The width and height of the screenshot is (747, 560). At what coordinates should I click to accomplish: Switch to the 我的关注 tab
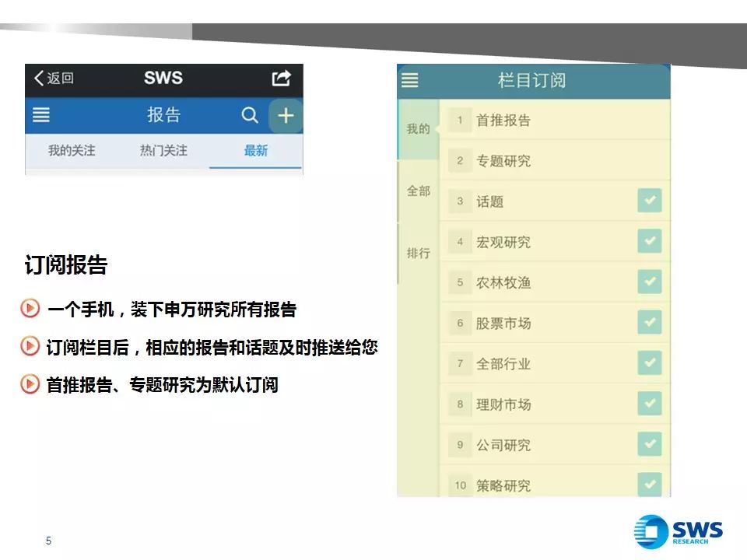coord(72,150)
